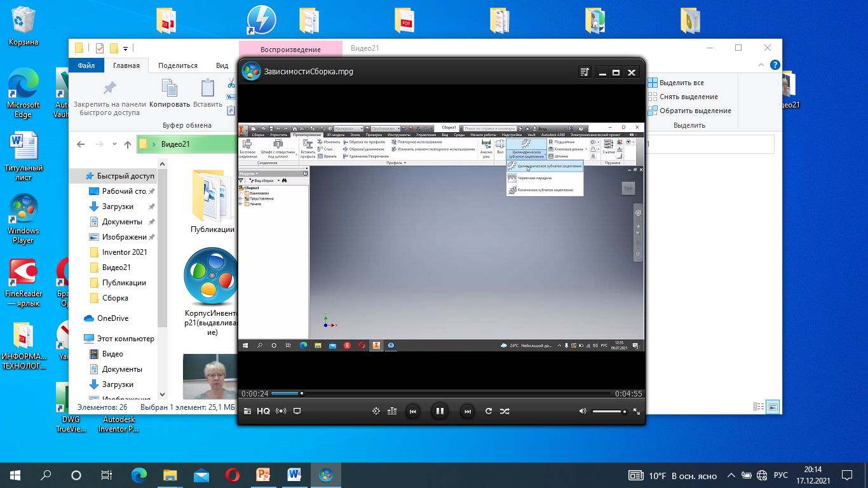Click the Вставить ribbon button

[x=208, y=93]
